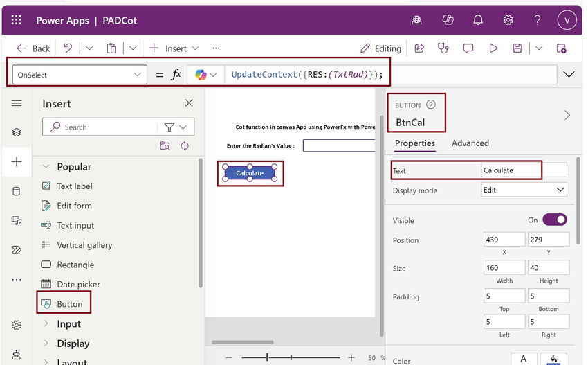Expand the properties pane chevron
Viewport: 588px width, 365px height.
pyautogui.click(x=567, y=115)
